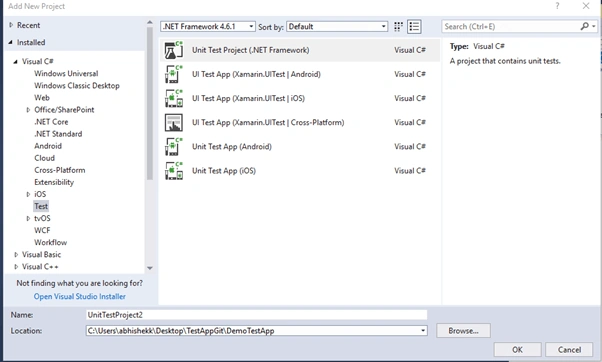This screenshot has height=362, width=602.
Task: Click the OK button
Action: [x=517, y=350]
